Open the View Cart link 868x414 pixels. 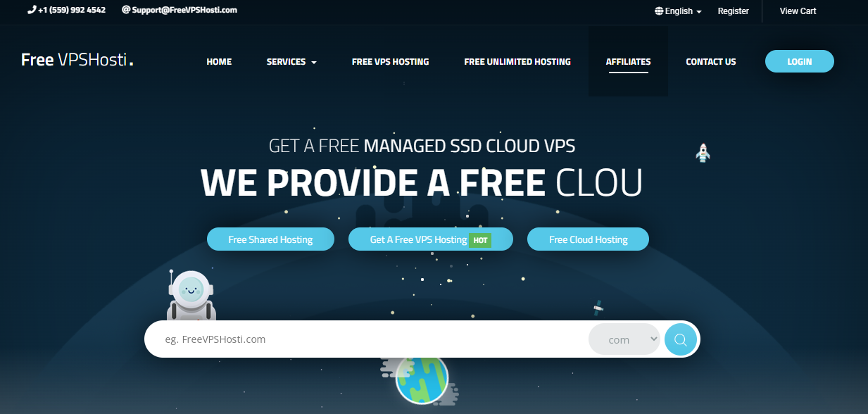click(798, 11)
